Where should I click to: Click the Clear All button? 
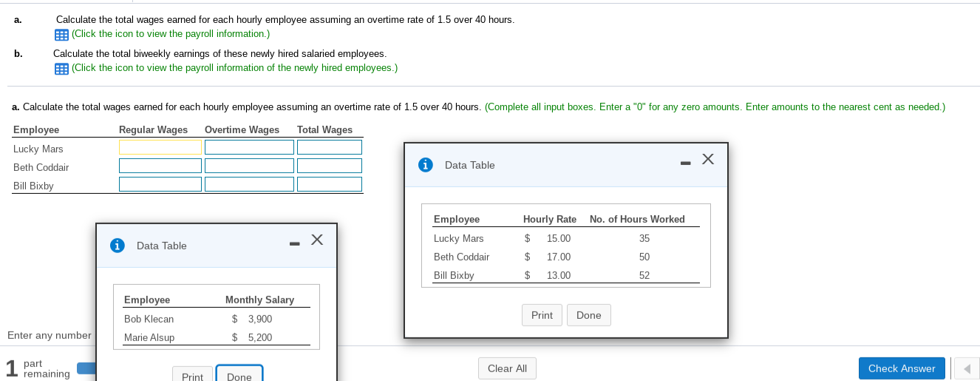[x=507, y=368]
